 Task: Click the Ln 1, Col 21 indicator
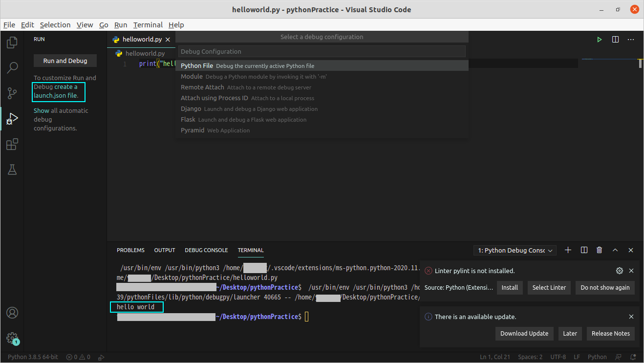(x=495, y=357)
